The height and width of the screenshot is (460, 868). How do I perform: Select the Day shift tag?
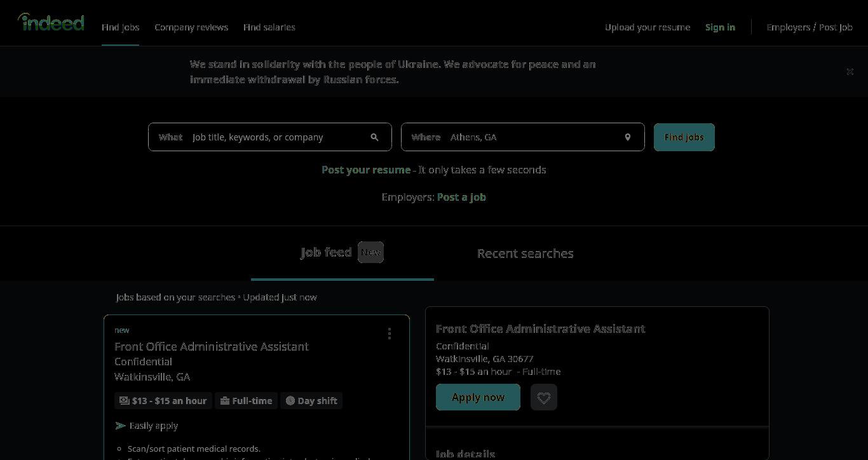pyautogui.click(x=311, y=401)
